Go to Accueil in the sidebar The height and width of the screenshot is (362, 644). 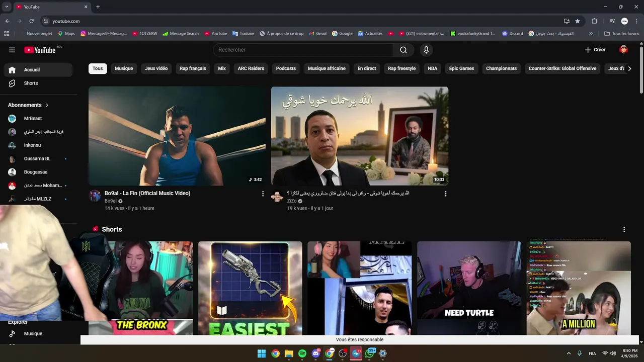point(38,70)
